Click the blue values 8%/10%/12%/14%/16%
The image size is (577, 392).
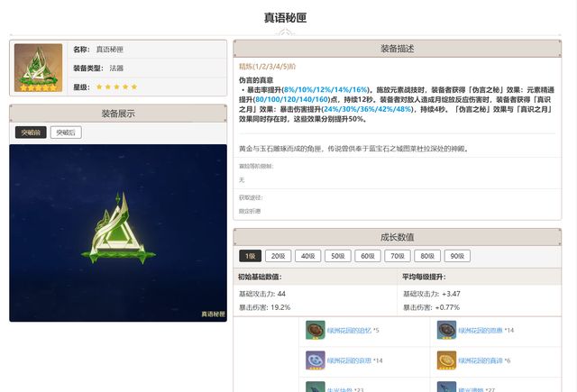click(325, 90)
